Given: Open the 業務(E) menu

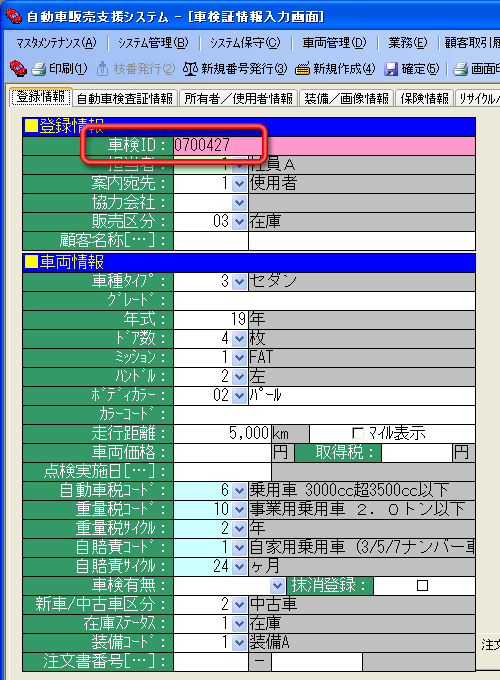Looking at the screenshot, I should (408, 43).
